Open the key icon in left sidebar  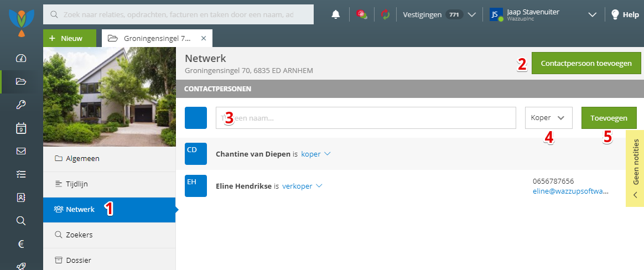21,105
